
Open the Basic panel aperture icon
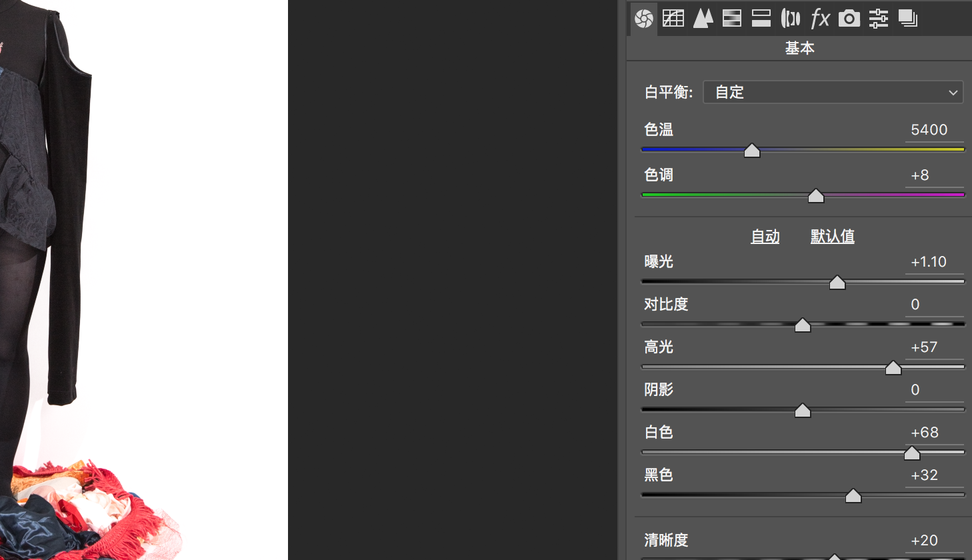click(x=644, y=19)
